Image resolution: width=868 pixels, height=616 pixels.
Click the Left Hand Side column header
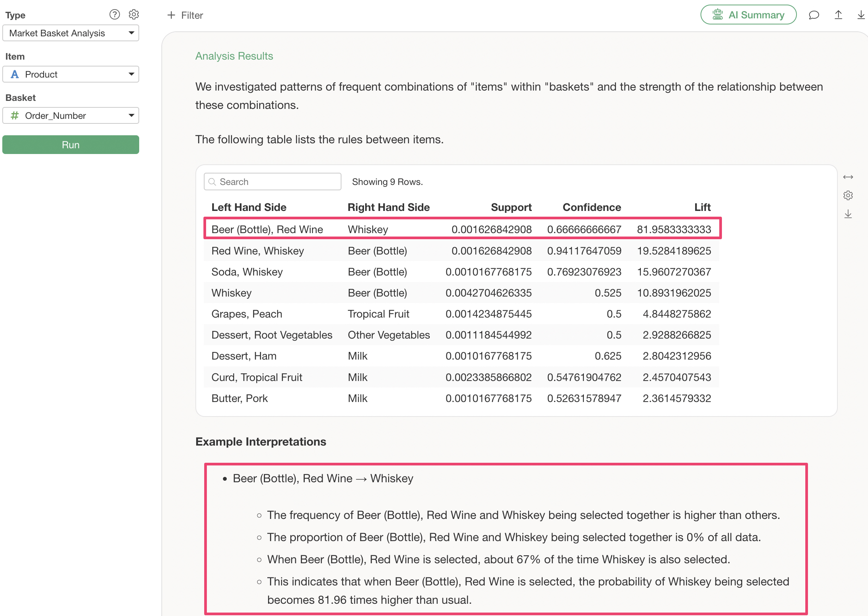tap(249, 207)
